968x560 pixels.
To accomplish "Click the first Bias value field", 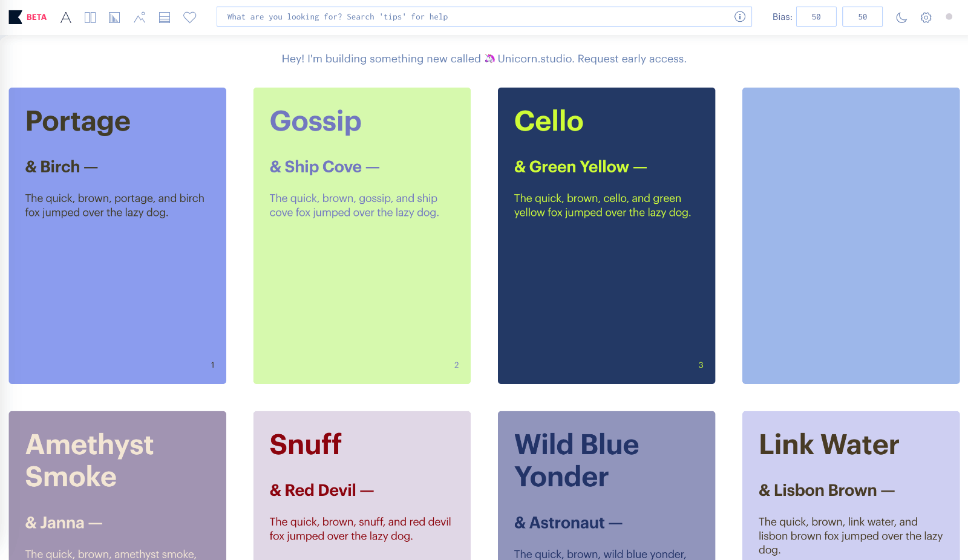I will (x=816, y=17).
